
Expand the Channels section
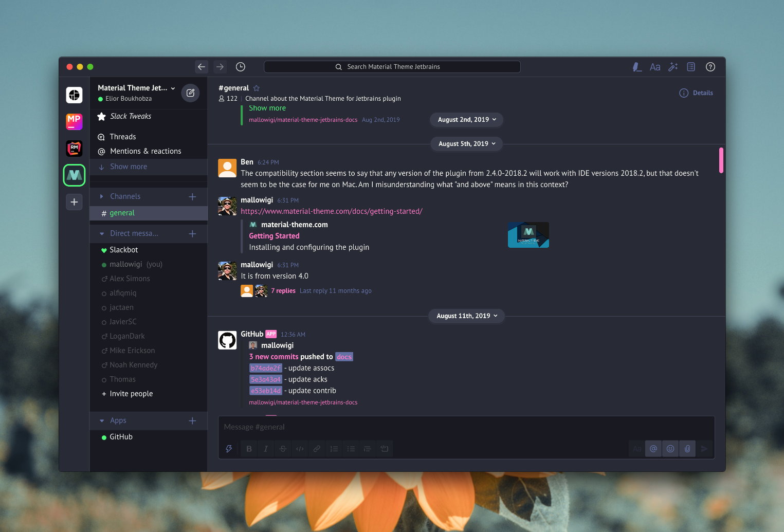pos(102,196)
